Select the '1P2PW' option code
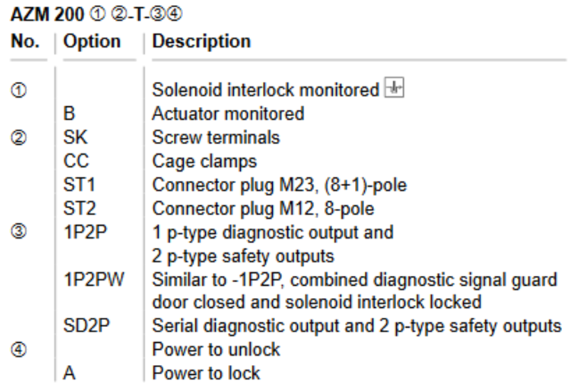 click(x=94, y=279)
